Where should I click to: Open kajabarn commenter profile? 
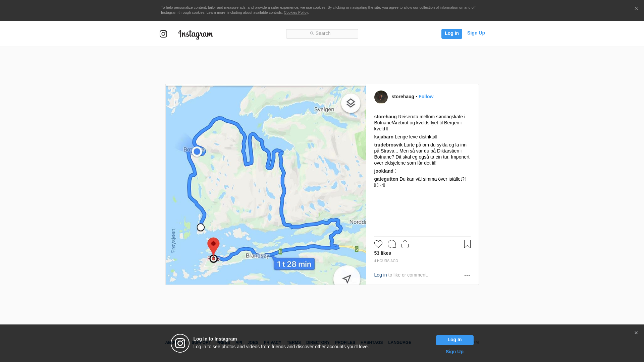[x=384, y=137]
